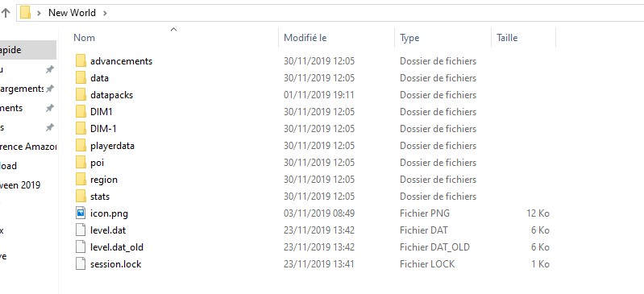Select the region folder name
644x294 pixels.
coord(104,180)
